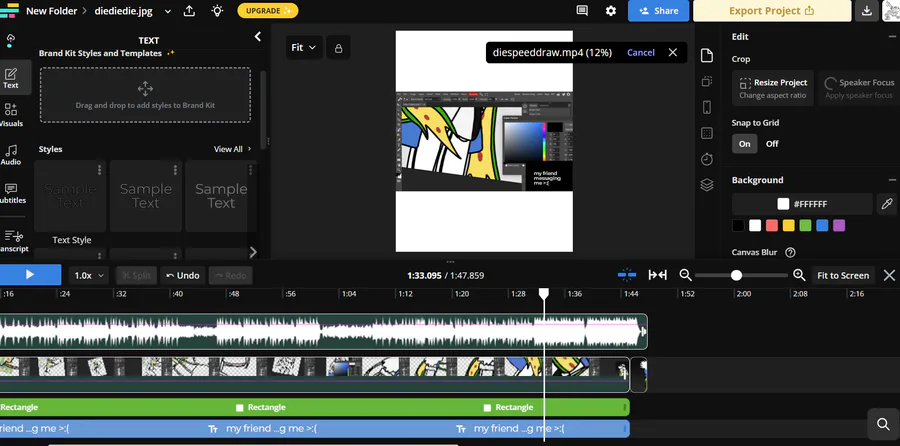Open options menu on first Sample Text style
The width and height of the screenshot is (900, 446).
click(99, 170)
